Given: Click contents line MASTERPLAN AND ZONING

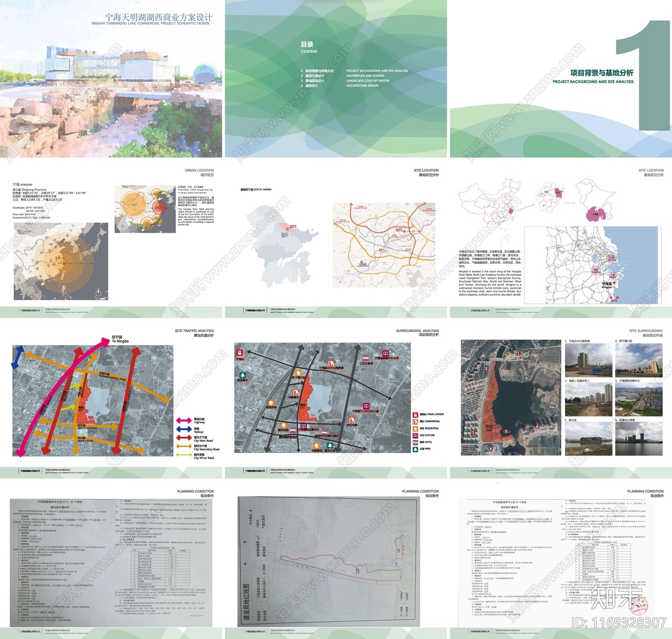Looking at the screenshot, I should click(365, 76).
